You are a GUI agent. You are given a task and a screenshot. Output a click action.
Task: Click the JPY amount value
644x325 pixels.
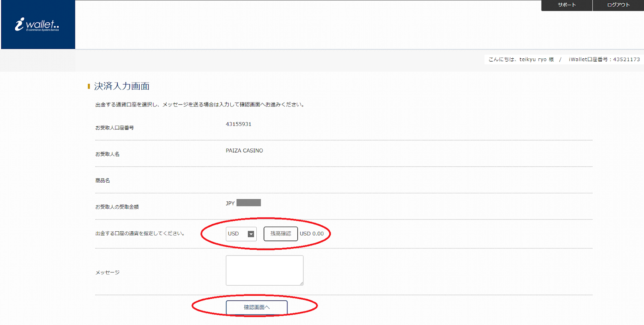pyautogui.click(x=243, y=203)
